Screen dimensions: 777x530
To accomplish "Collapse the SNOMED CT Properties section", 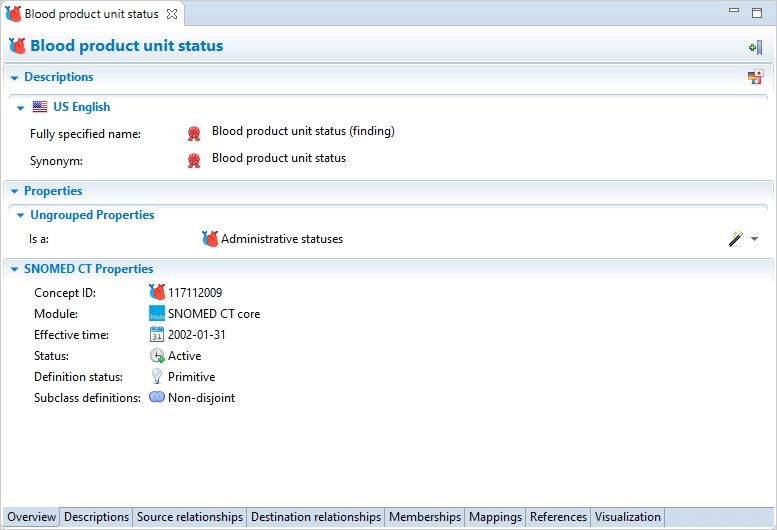I will [14, 269].
